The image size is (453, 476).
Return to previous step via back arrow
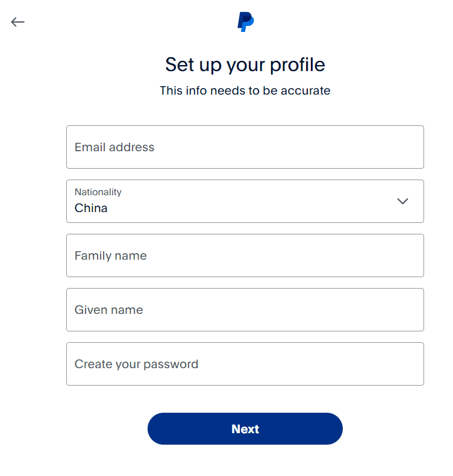(17, 22)
